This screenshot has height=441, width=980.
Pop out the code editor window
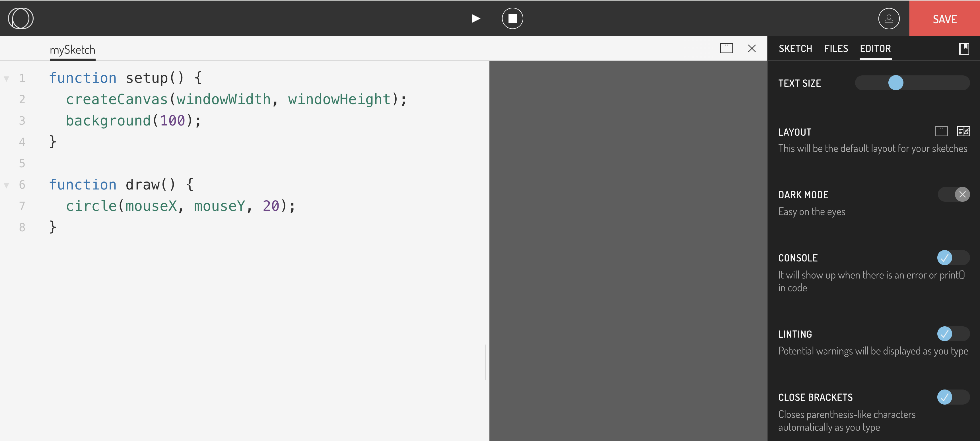point(727,48)
